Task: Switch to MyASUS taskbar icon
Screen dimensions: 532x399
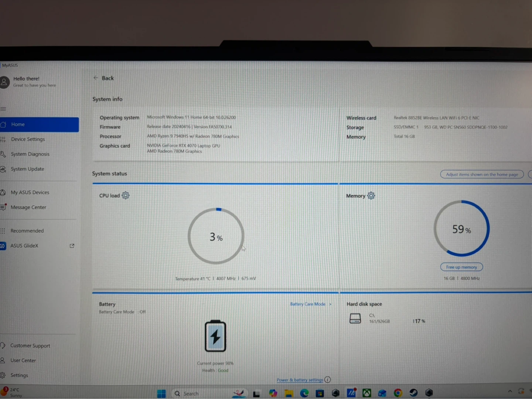Action: pyautogui.click(x=351, y=393)
